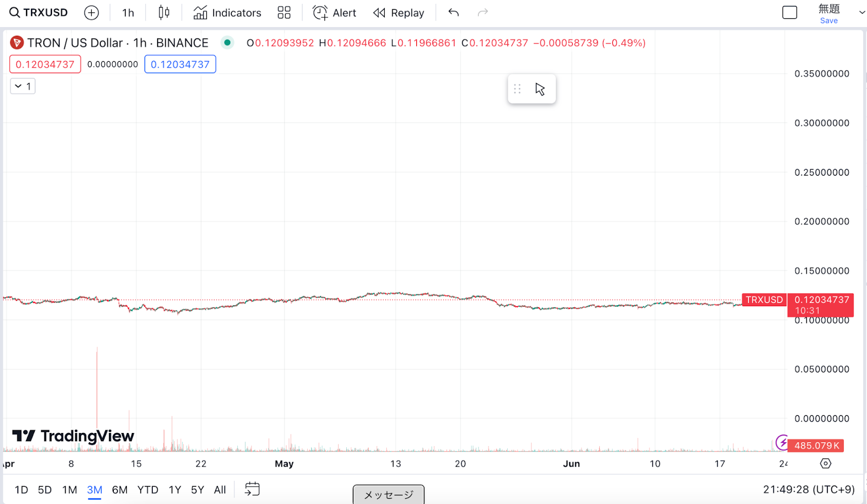Click the purple lightning flash icon

pos(782,443)
